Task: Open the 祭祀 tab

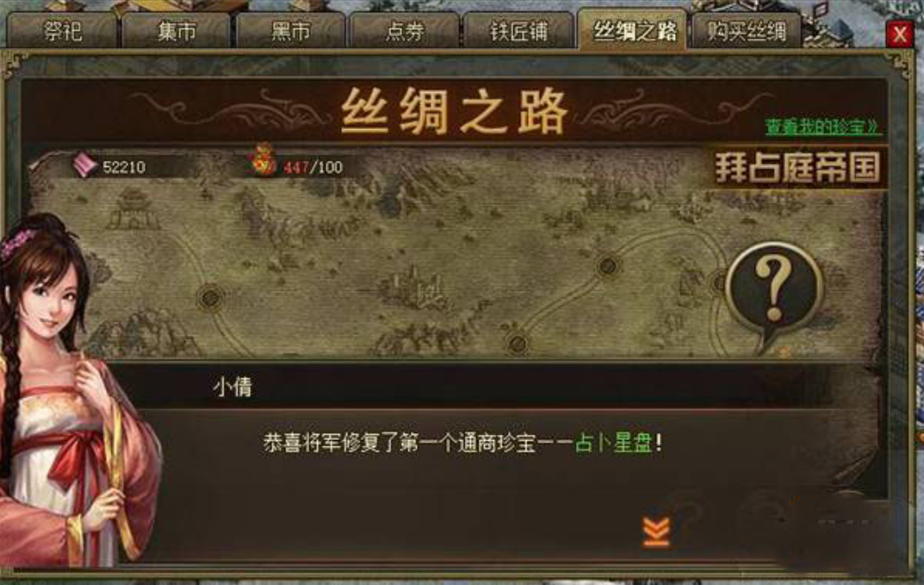Action: (62, 31)
